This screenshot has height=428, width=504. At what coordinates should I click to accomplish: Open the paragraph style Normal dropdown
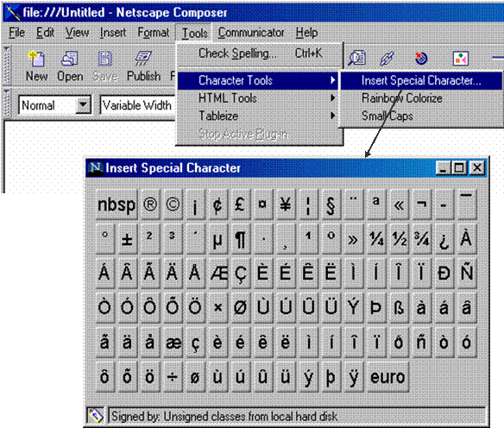coord(83,104)
